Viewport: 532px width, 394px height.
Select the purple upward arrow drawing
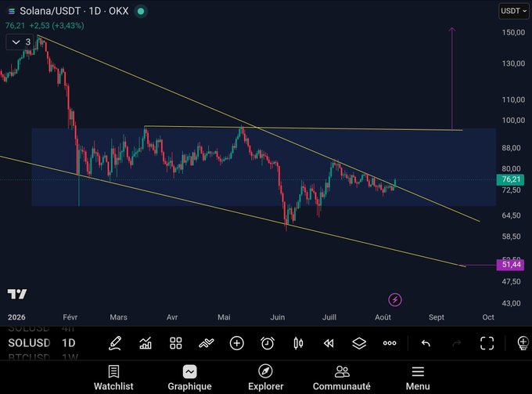[452, 79]
